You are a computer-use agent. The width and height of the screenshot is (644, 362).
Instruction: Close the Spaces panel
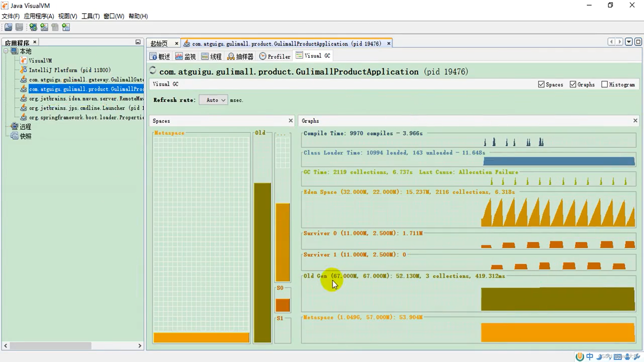coord(290,121)
